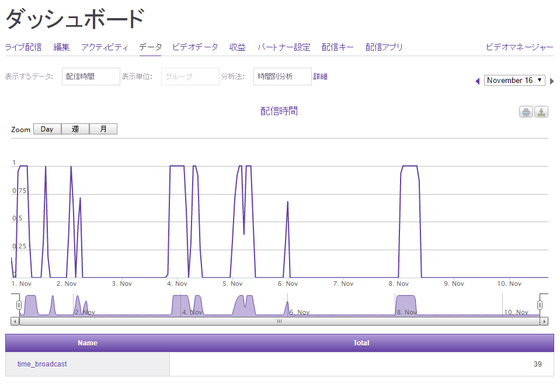Open the 配信時間 data selector

pyautogui.click(x=91, y=76)
